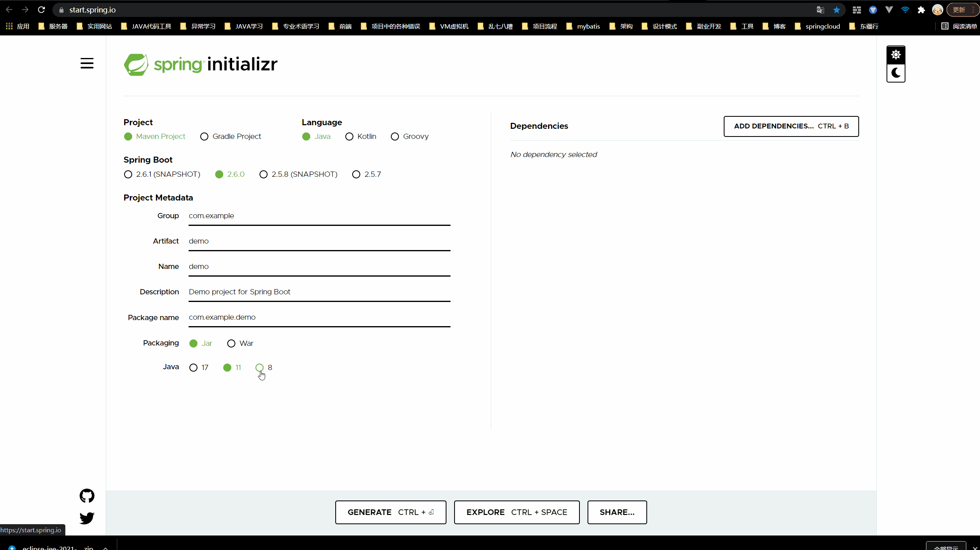Open the 实用网站 bookmark folder
Image resolution: width=980 pixels, height=550 pixels.
(94, 26)
